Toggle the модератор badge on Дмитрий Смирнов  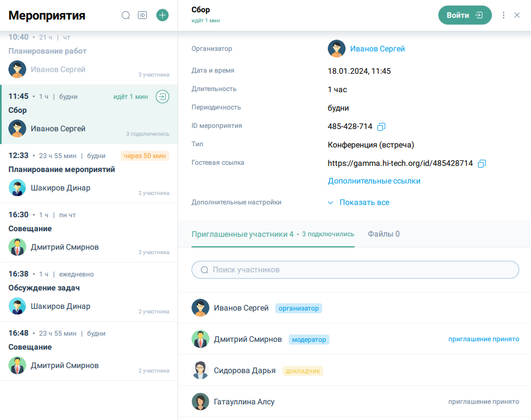tap(309, 339)
